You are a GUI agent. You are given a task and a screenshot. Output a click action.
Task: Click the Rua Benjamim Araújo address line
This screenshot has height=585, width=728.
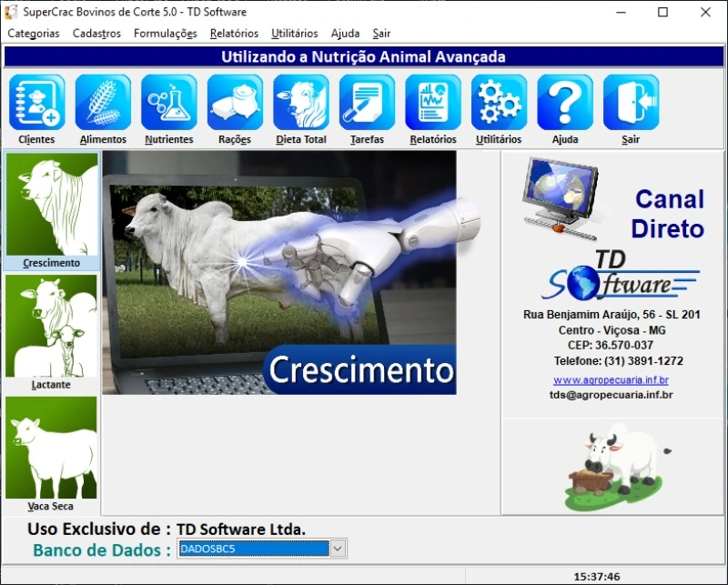coord(612,314)
